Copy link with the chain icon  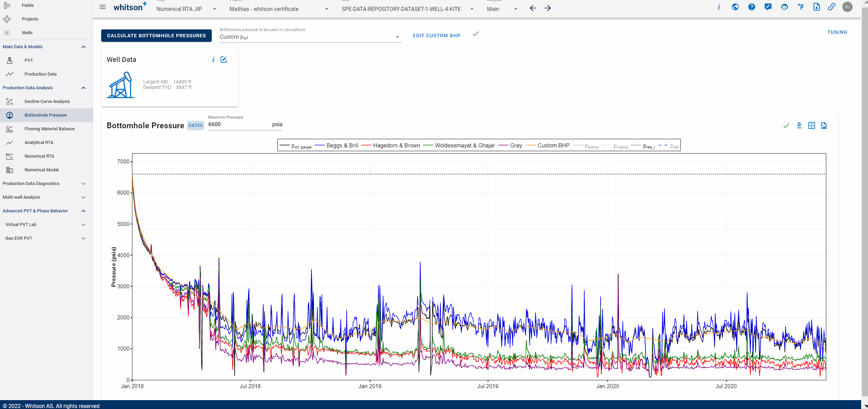coord(831,7)
